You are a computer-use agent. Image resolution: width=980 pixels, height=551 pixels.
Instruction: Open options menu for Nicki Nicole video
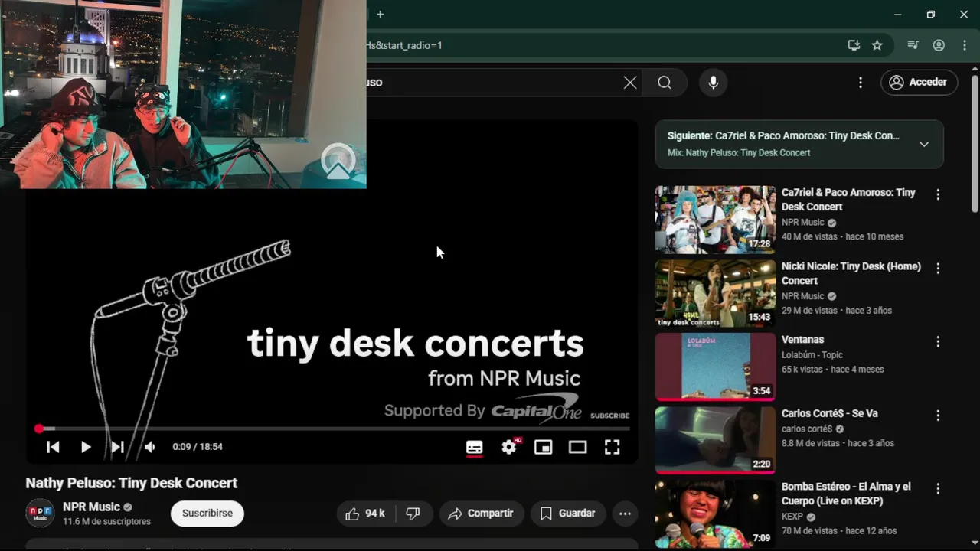938,269
